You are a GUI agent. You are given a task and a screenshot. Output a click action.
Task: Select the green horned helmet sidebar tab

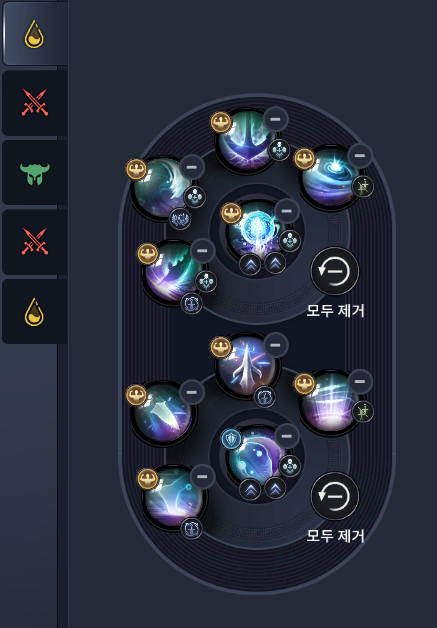pos(35,173)
